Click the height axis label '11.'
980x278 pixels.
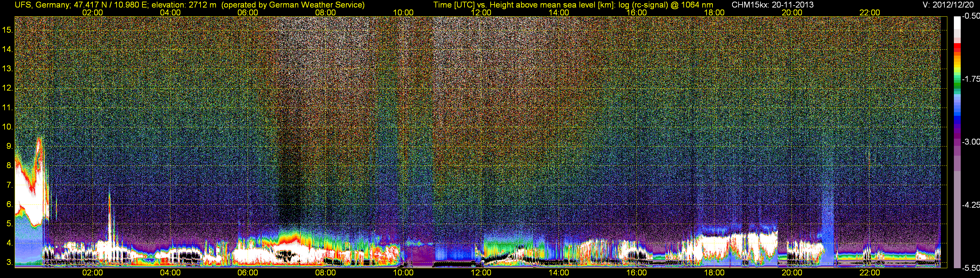click(x=8, y=107)
